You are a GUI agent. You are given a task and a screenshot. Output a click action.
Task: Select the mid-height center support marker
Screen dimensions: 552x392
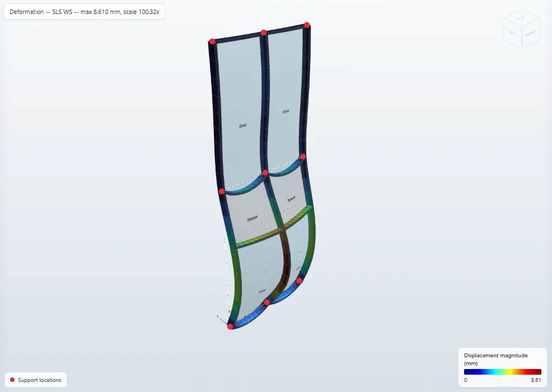(265, 172)
